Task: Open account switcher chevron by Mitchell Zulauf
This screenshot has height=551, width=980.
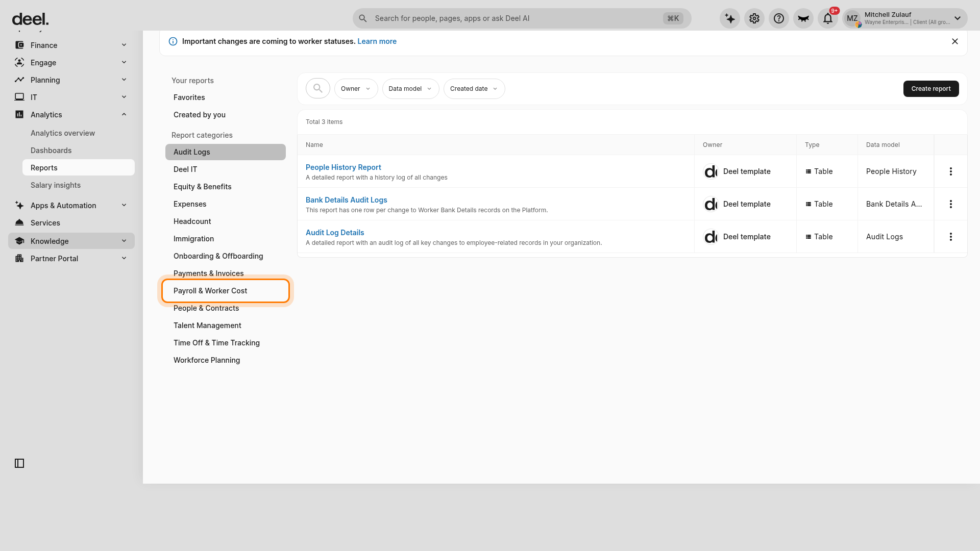Action: 958,18
